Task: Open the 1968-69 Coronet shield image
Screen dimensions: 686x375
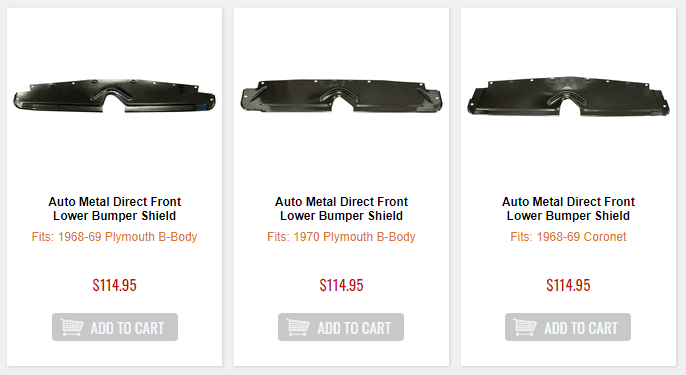Action: pos(568,97)
